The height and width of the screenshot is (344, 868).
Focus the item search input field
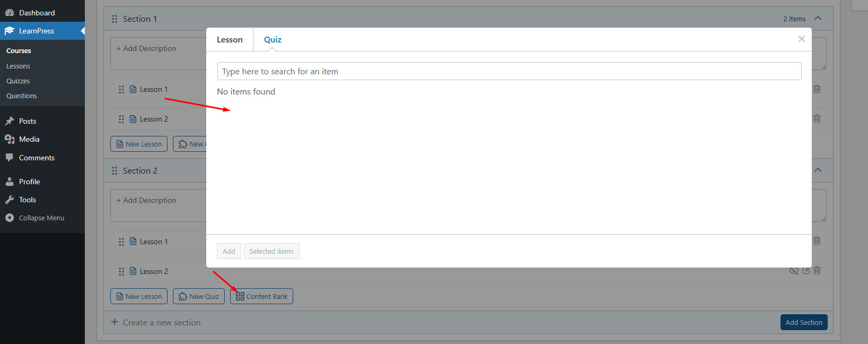509,71
